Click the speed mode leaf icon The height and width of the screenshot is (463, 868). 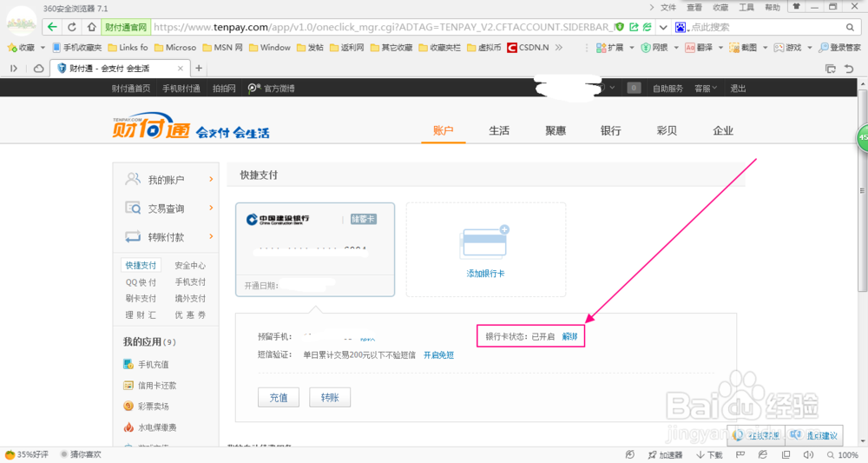(x=647, y=27)
